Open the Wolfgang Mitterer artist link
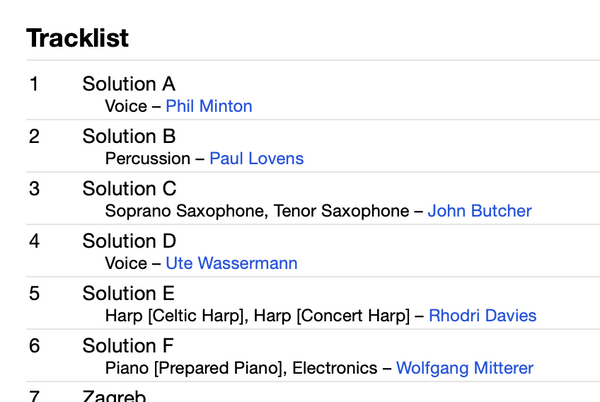Image resolution: width=600 pixels, height=402 pixels. (x=465, y=368)
